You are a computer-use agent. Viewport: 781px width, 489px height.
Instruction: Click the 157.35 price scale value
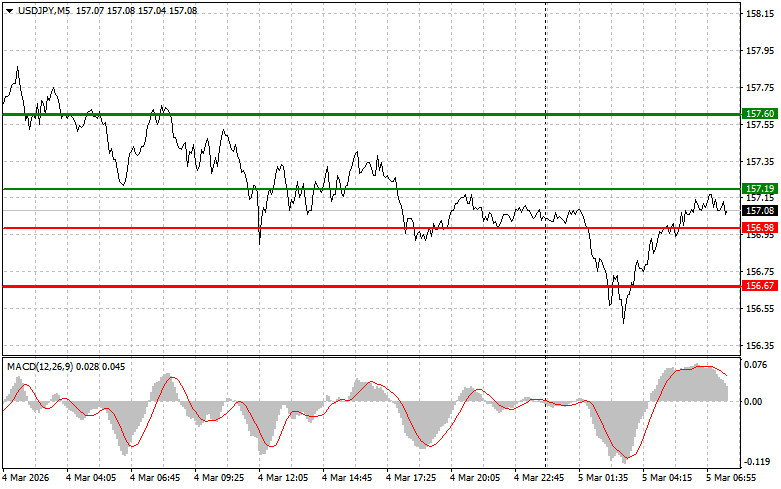tap(760, 161)
